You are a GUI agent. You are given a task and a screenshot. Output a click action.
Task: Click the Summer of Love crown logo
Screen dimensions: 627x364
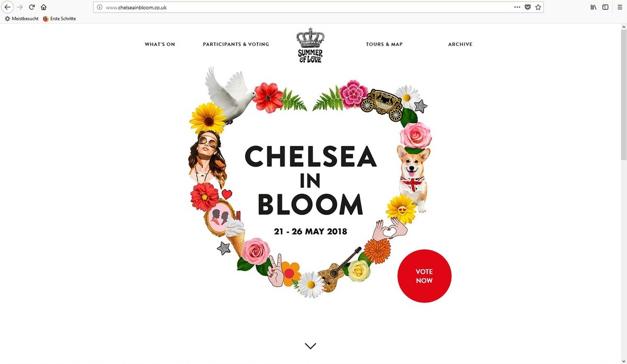(310, 45)
